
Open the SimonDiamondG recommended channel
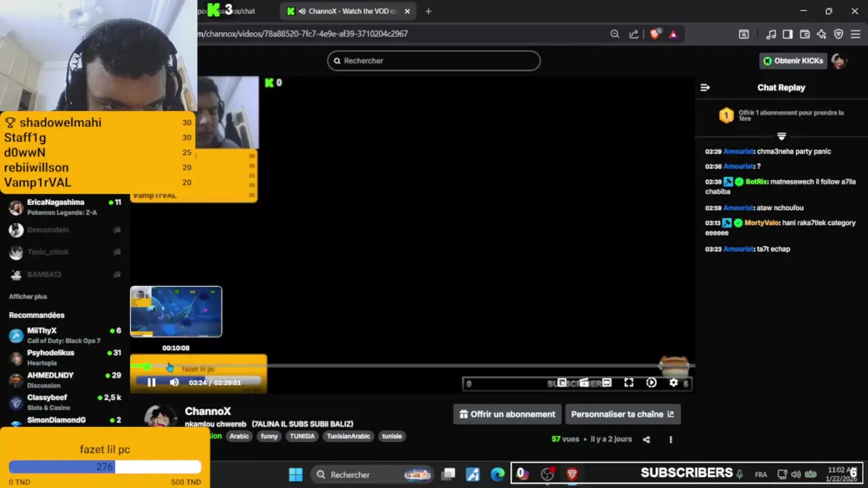(x=65, y=421)
